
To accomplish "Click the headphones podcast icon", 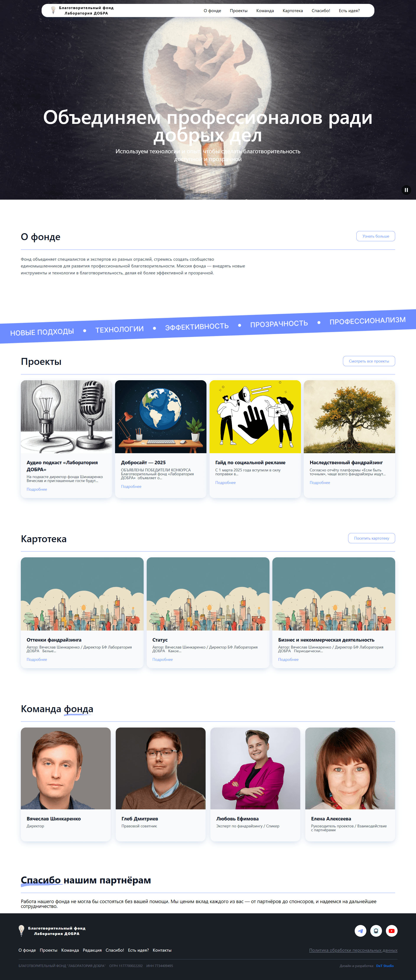I will pos(376,931).
